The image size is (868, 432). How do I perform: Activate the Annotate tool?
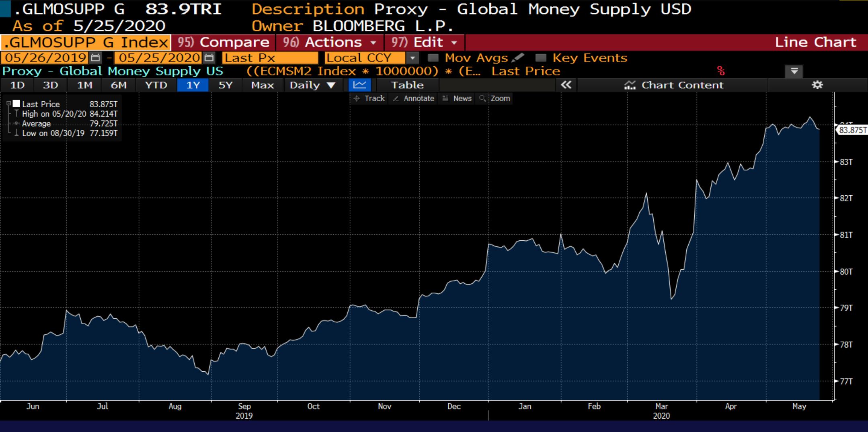point(414,98)
